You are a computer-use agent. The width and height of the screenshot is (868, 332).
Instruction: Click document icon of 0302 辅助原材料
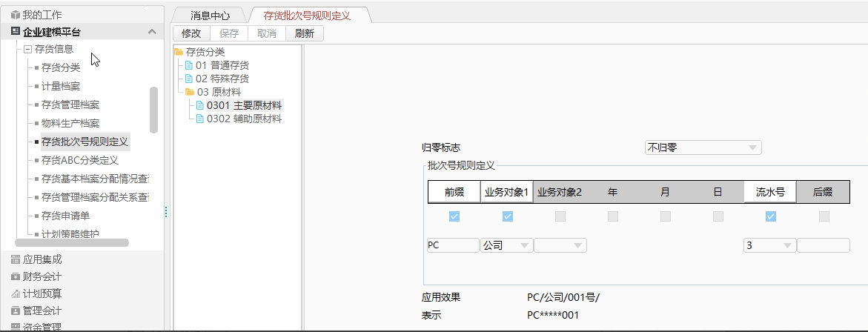click(200, 119)
